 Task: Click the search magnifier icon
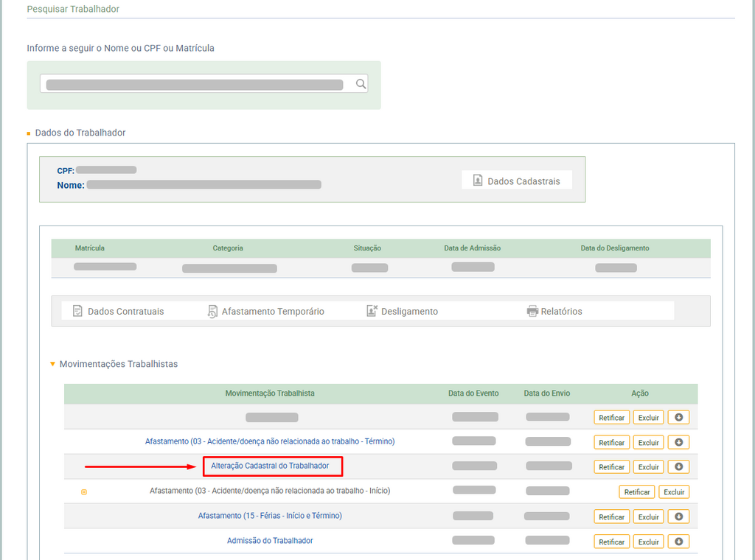[x=361, y=84]
